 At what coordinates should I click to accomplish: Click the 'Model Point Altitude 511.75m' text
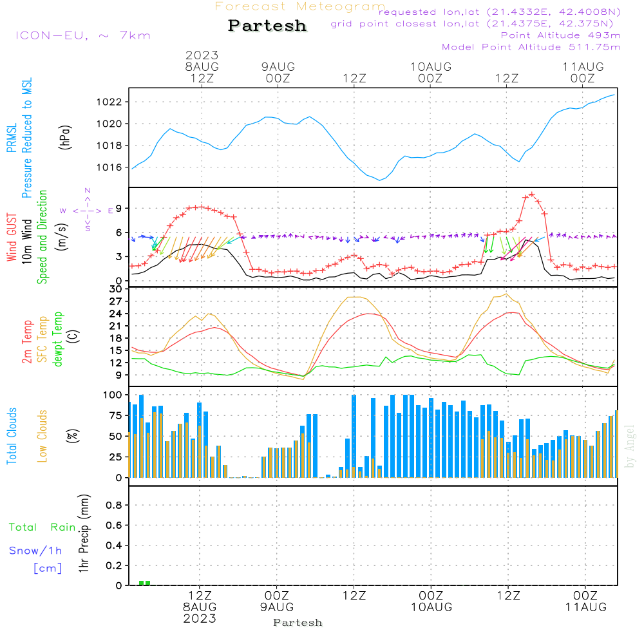(531, 47)
